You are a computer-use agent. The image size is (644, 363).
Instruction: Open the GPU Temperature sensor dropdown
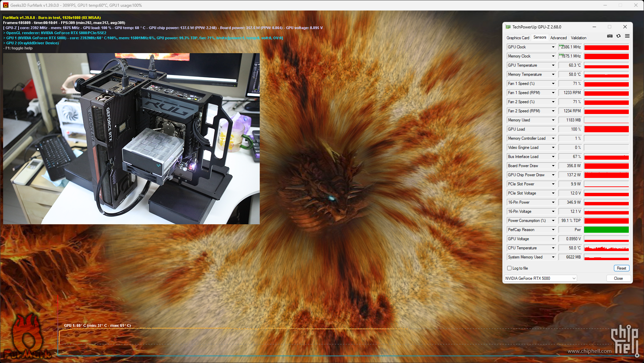pos(553,65)
